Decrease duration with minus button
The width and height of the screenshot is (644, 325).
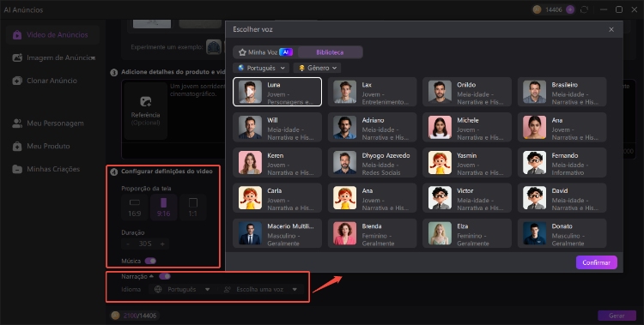pyautogui.click(x=128, y=244)
